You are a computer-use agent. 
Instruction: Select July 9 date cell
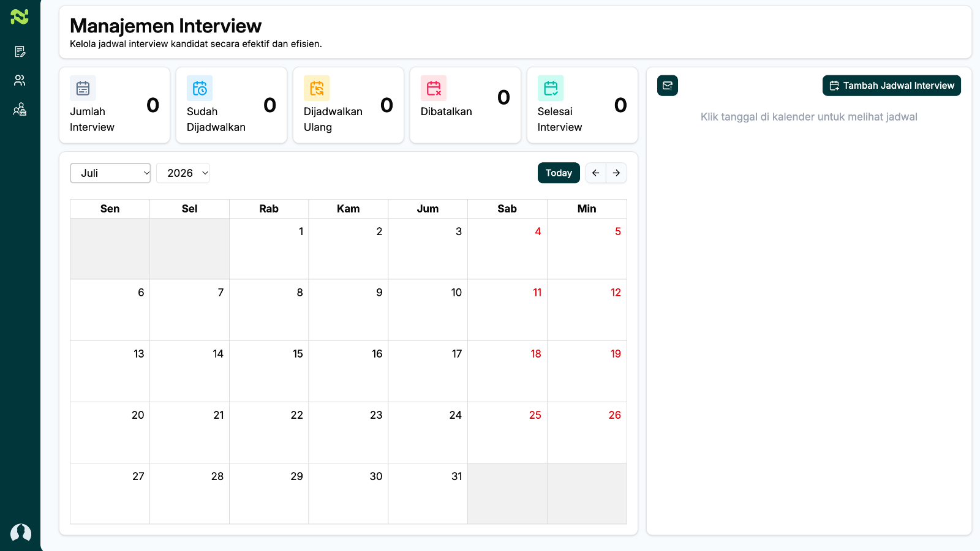(x=349, y=310)
